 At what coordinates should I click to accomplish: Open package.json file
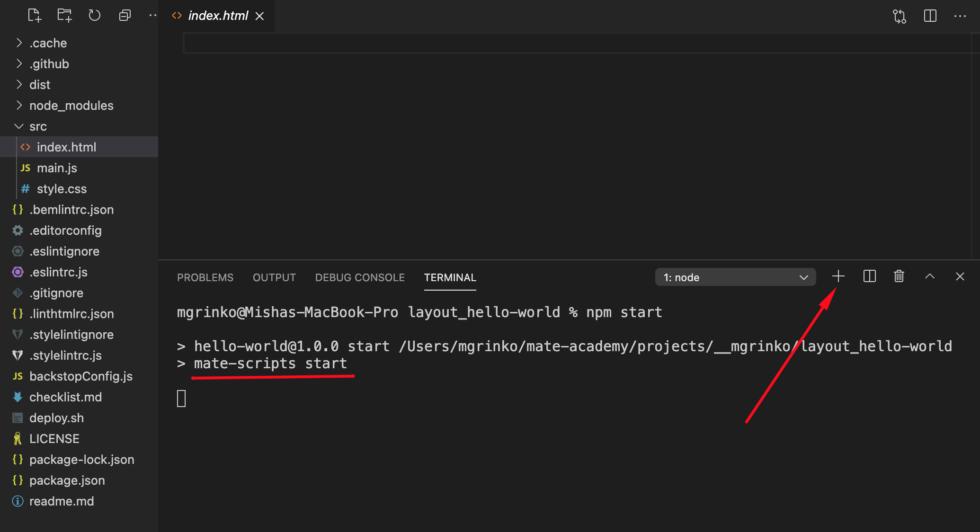68,479
